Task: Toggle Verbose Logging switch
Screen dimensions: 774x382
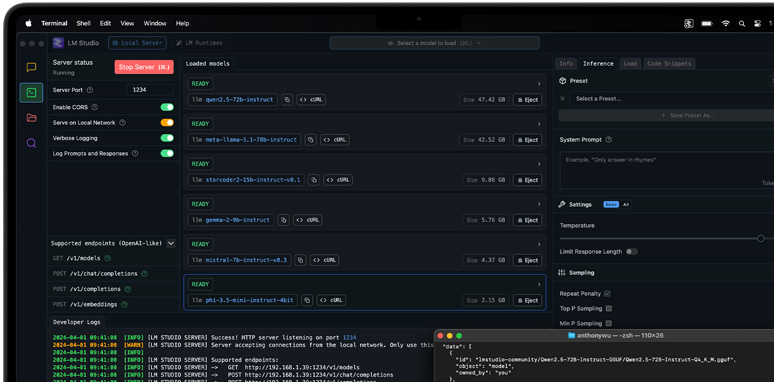Action: [x=167, y=138]
